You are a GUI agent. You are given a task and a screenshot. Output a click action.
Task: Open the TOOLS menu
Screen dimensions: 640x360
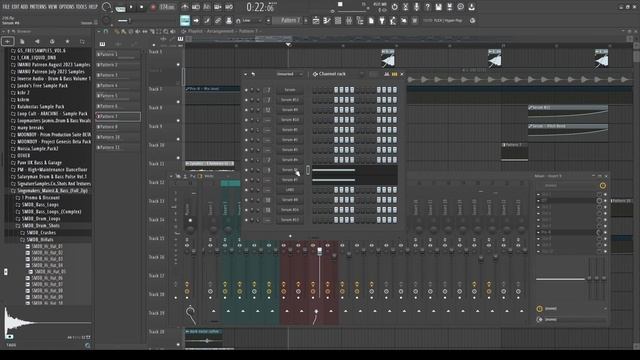[x=82, y=7]
